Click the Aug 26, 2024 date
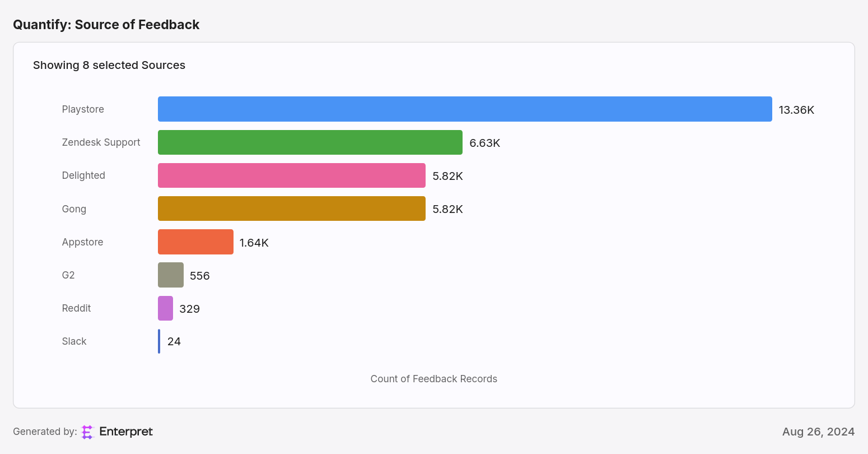The width and height of the screenshot is (868, 454). click(819, 432)
